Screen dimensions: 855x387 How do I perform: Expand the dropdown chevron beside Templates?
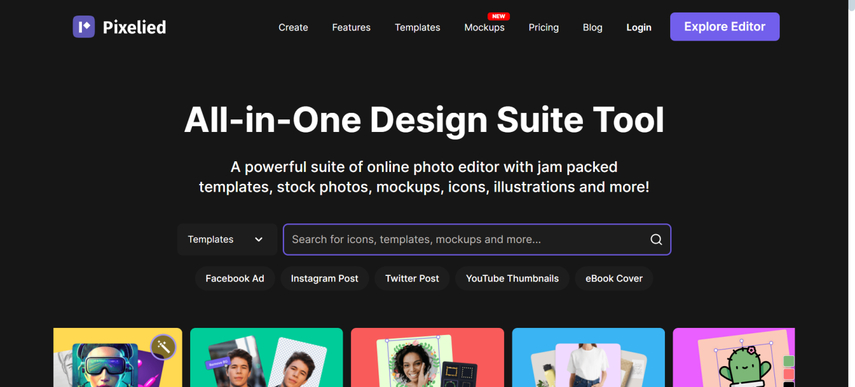click(x=259, y=239)
